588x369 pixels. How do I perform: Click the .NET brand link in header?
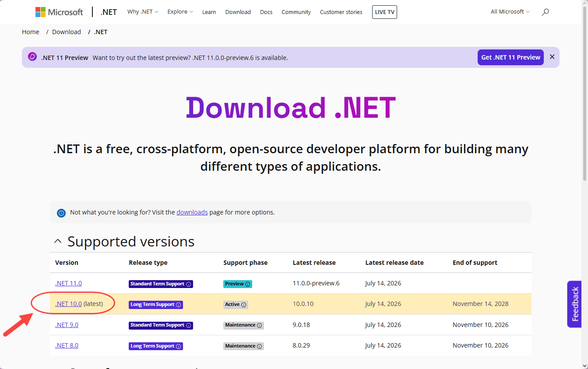coord(109,12)
